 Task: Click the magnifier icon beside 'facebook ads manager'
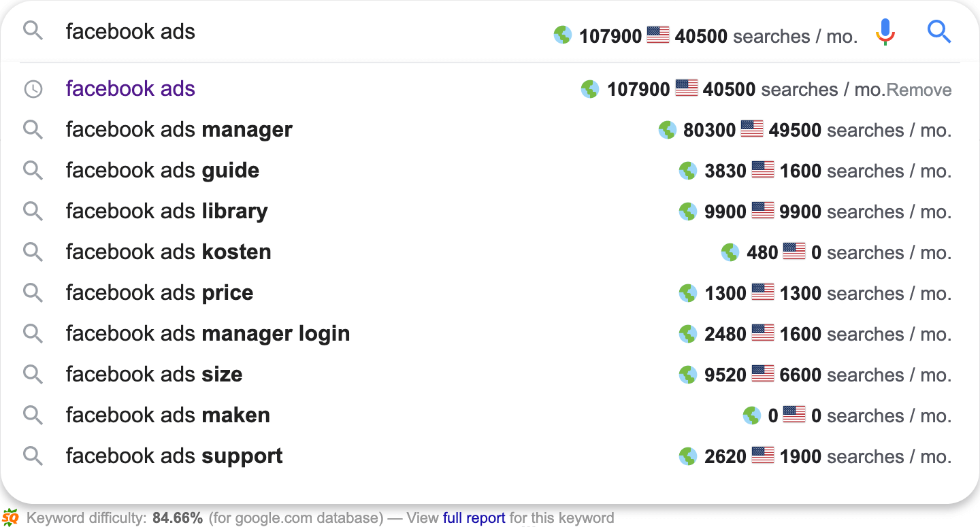[33, 129]
